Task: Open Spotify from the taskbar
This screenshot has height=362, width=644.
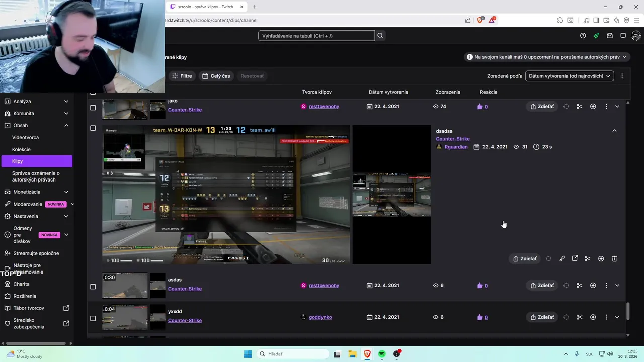Action: tap(382, 354)
